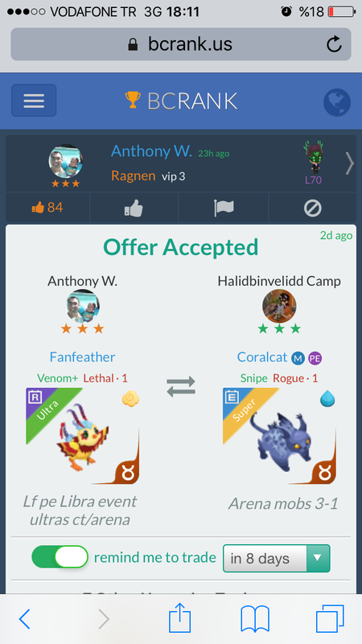362x644 pixels.
Task: Tap the swap arrows trade icon
Action: coord(181,387)
